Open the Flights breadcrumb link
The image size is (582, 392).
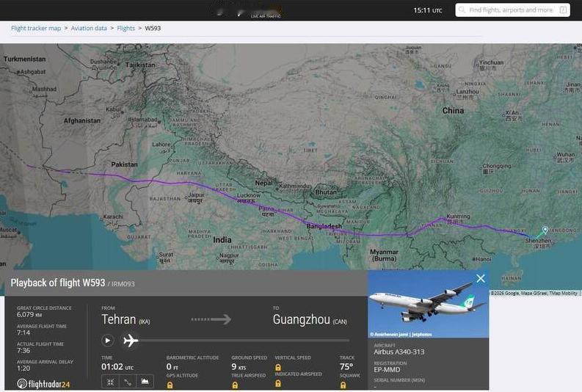[x=126, y=28]
